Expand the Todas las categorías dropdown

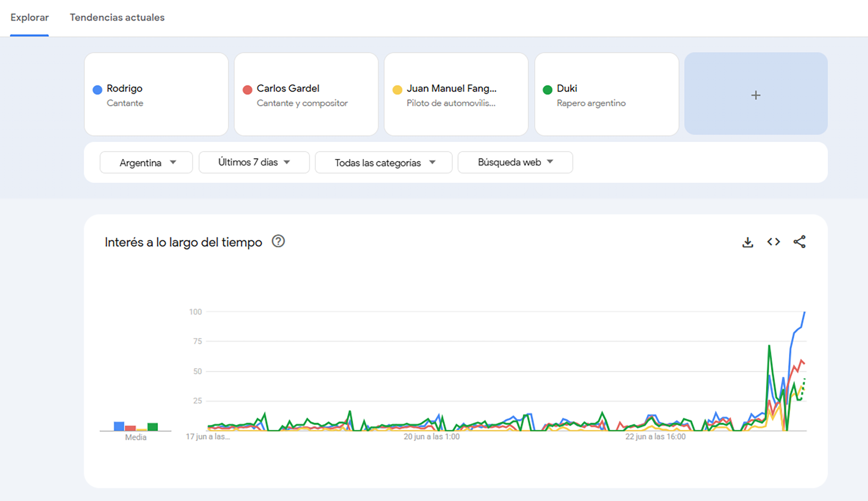[383, 162]
